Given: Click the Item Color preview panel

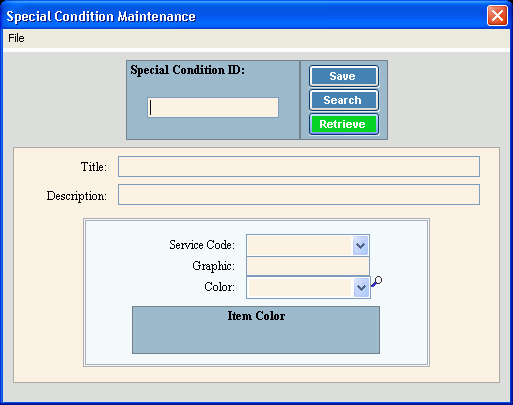Looking at the screenshot, I should [x=256, y=330].
